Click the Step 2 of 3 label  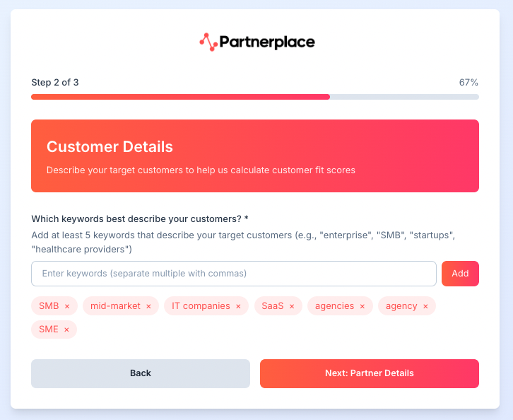(x=55, y=82)
